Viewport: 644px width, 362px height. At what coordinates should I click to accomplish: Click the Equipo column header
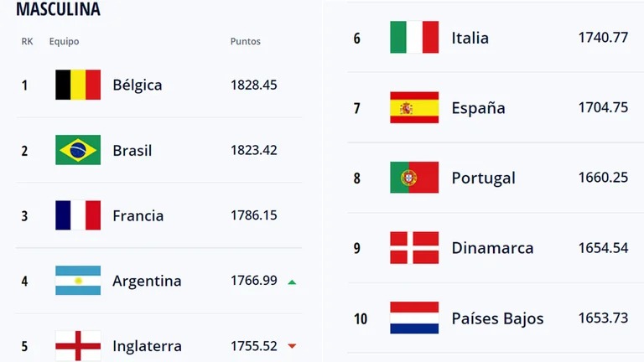pos(64,42)
